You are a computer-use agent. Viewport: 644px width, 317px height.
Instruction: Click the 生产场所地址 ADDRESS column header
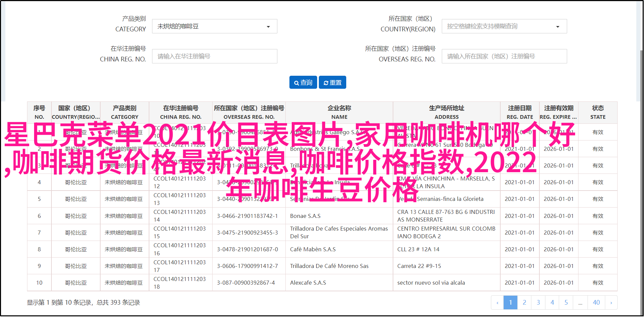[446, 112]
